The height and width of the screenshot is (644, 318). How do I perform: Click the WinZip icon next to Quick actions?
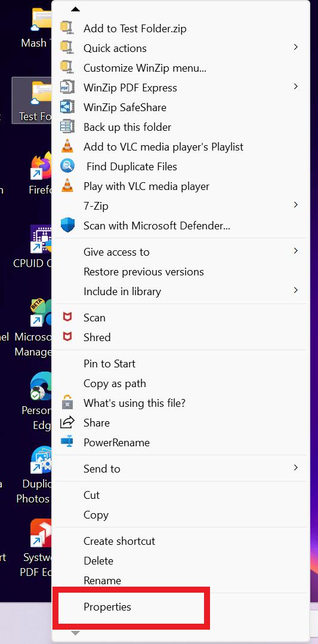click(66, 48)
